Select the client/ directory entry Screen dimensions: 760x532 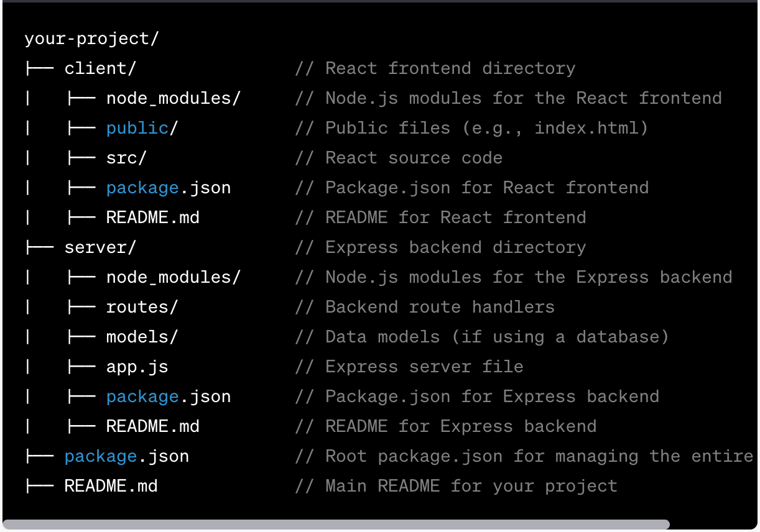pyautogui.click(x=100, y=68)
